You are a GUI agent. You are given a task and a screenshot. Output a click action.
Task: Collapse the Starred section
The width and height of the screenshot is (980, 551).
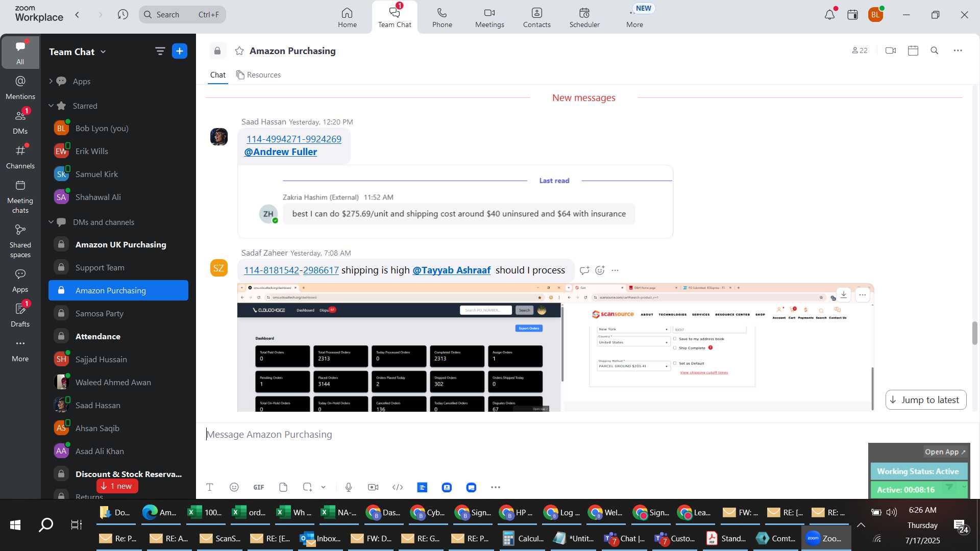(51, 106)
